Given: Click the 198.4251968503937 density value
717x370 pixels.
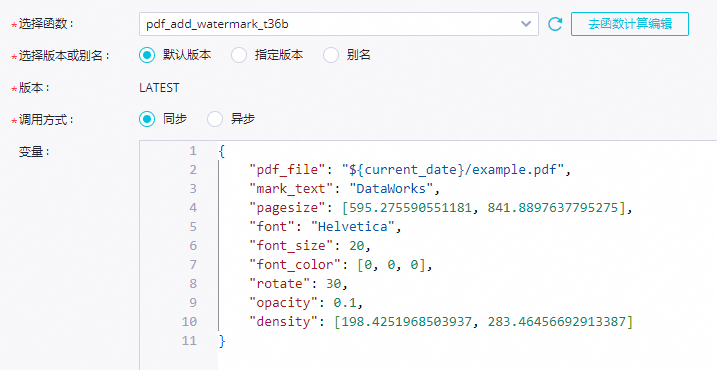Looking at the screenshot, I should (x=407, y=322).
